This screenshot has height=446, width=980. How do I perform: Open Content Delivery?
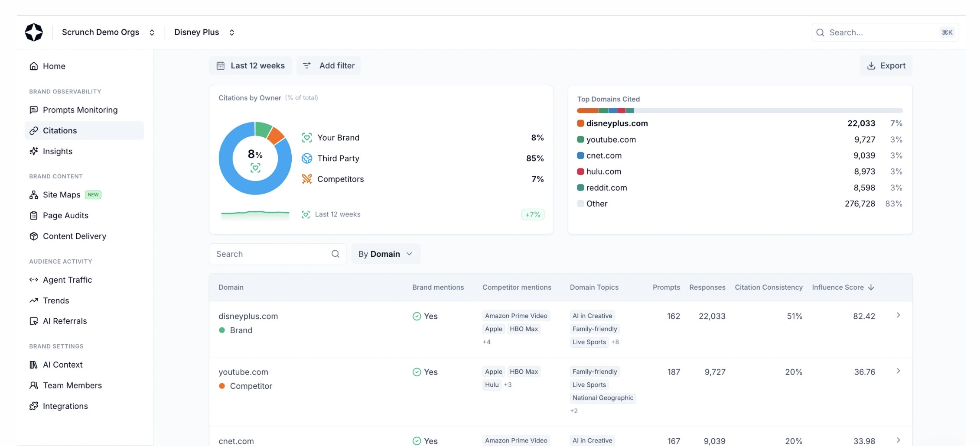click(x=84, y=236)
